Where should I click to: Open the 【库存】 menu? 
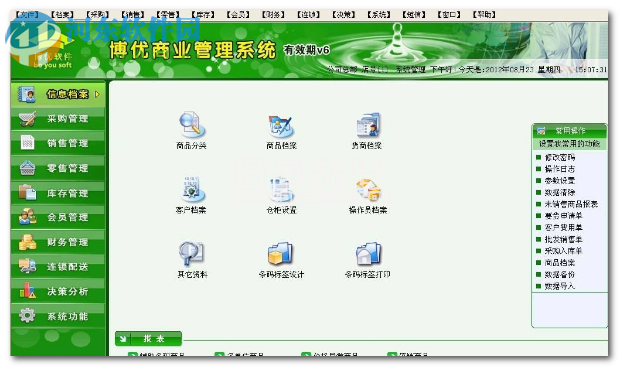tap(203, 15)
